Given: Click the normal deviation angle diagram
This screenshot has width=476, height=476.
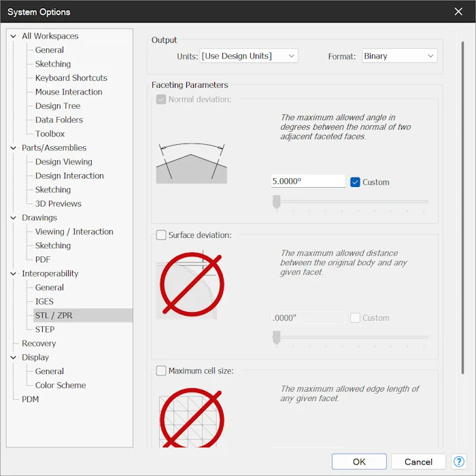Looking at the screenshot, I should 191,163.
